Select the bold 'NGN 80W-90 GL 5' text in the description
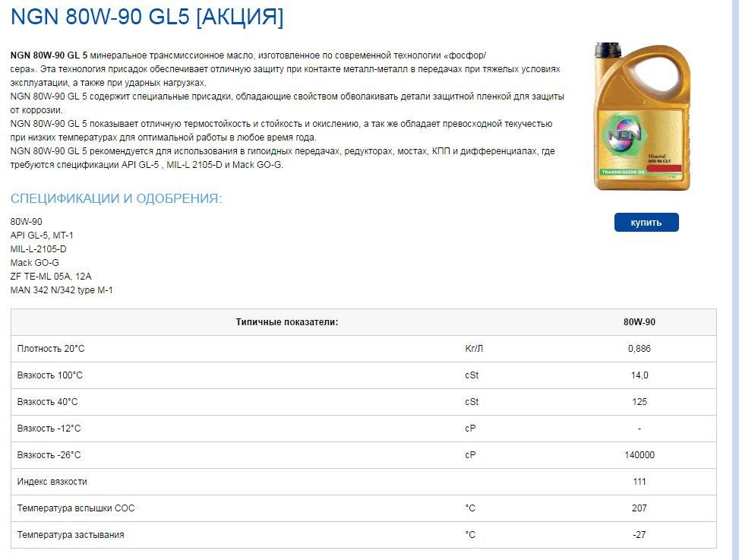This screenshot has height=560, width=739. 49,55
